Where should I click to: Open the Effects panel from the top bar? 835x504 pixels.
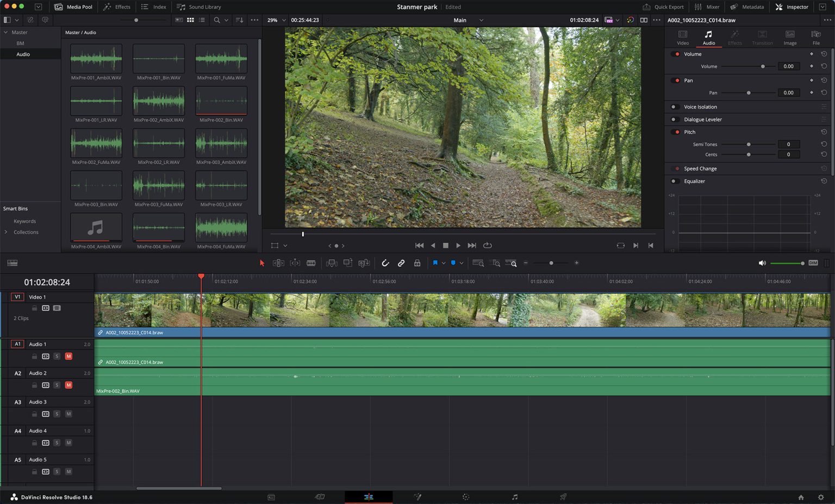point(117,7)
